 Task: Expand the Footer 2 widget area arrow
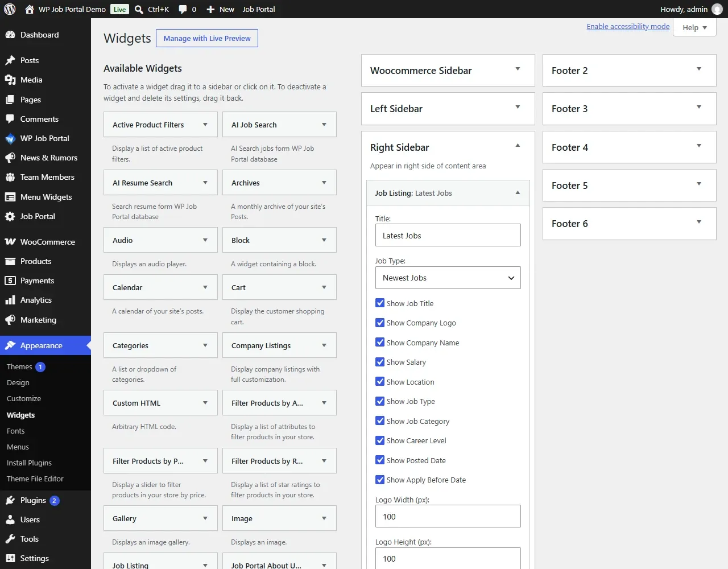pyautogui.click(x=699, y=69)
